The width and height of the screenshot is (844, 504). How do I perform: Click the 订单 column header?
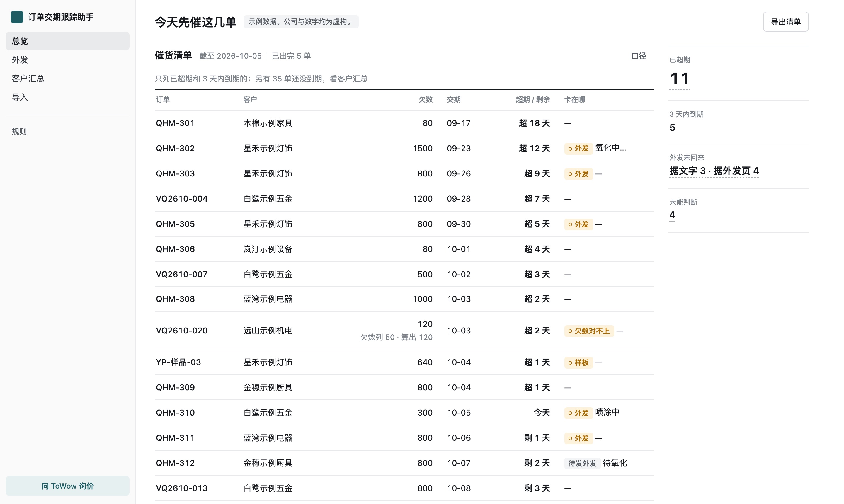tap(163, 100)
